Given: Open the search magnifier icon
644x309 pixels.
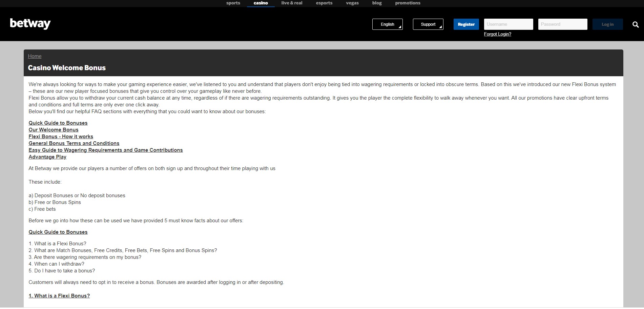Looking at the screenshot, I should 636,24.
